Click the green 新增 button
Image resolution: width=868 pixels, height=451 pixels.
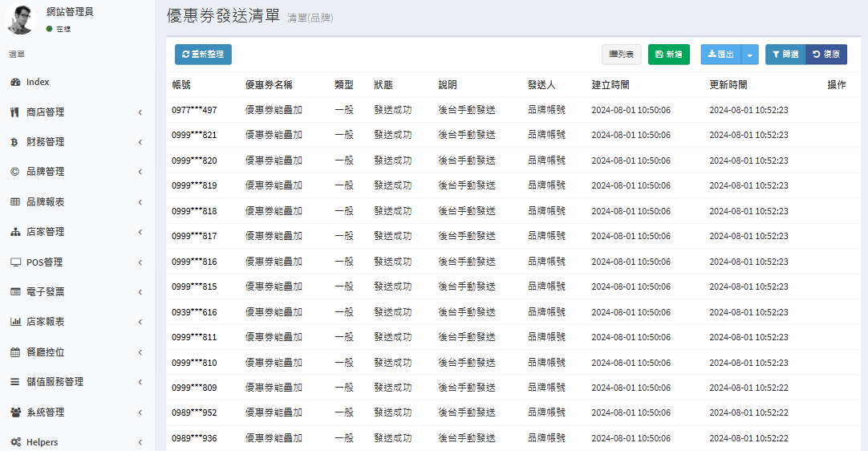click(x=668, y=55)
